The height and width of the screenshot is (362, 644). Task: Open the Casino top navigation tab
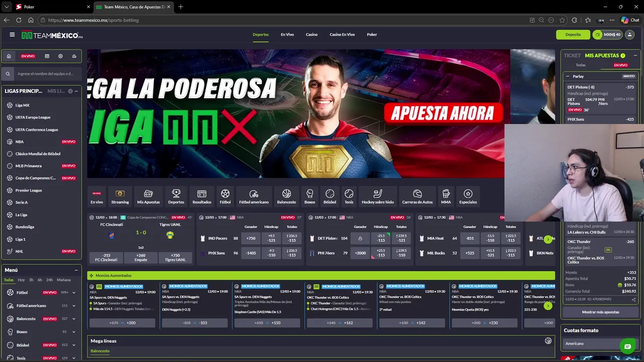[x=312, y=35]
